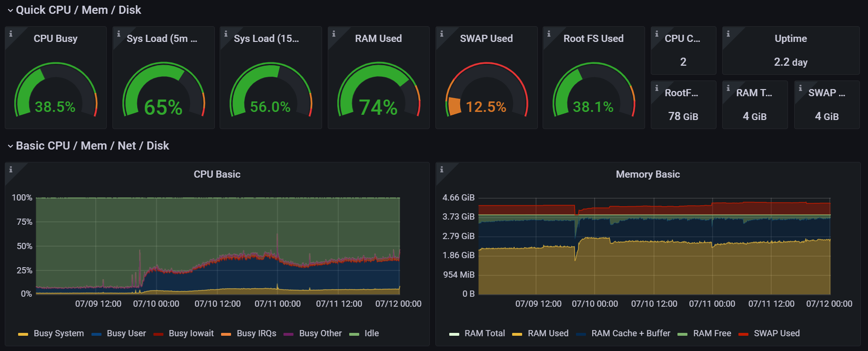The image size is (868, 351).
Task: Toggle SWAP Used series in memory legend
Action: pos(777,333)
